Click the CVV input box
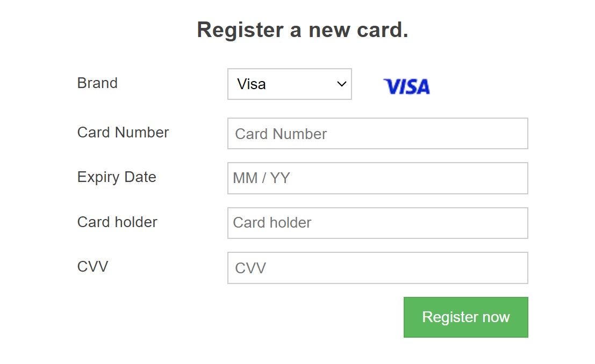This screenshot has height=364, width=595. (377, 268)
